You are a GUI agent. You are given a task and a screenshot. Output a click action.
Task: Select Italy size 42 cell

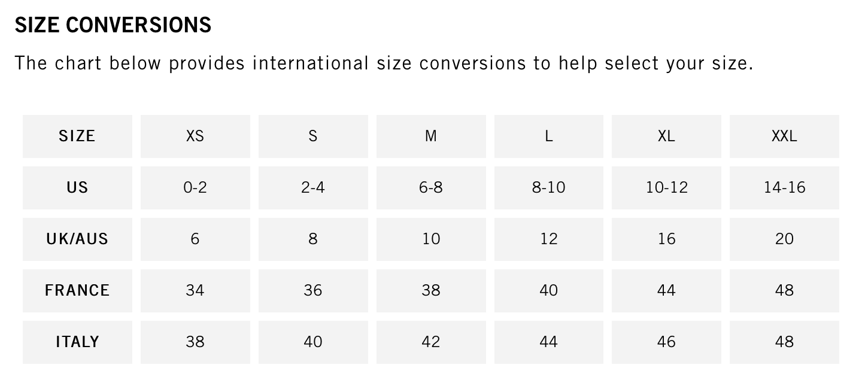click(431, 342)
